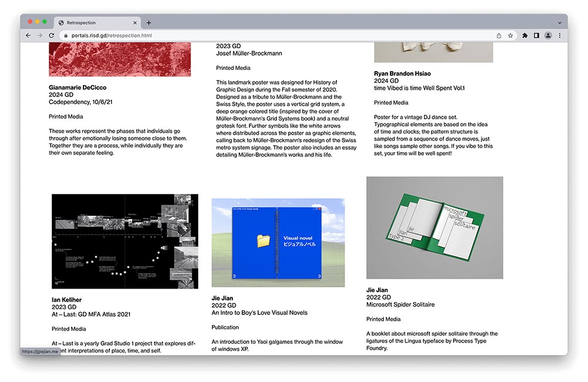Expand the tab search chevron
The height and width of the screenshot is (382, 588).
(560, 23)
